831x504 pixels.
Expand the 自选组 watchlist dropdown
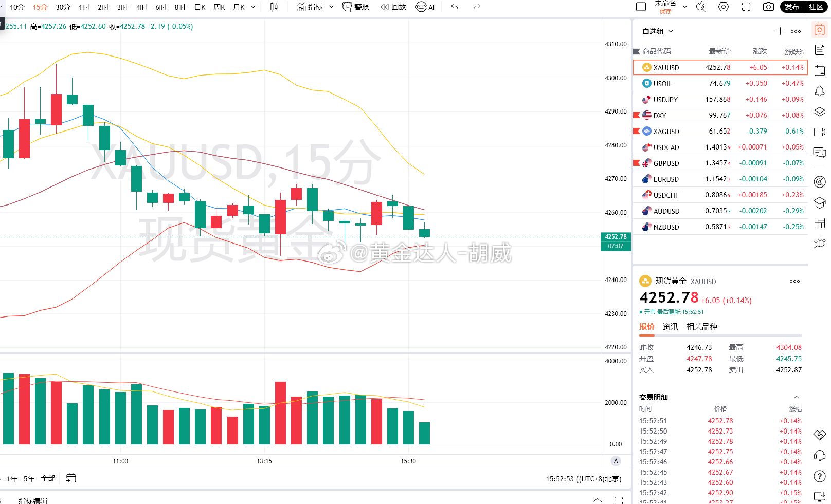[x=658, y=31]
